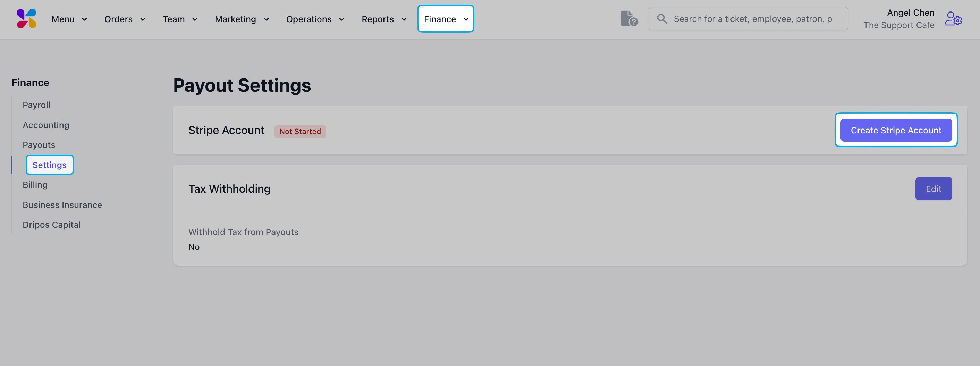980x366 pixels.
Task: Click the Tax Withholding heading
Action: point(229,189)
